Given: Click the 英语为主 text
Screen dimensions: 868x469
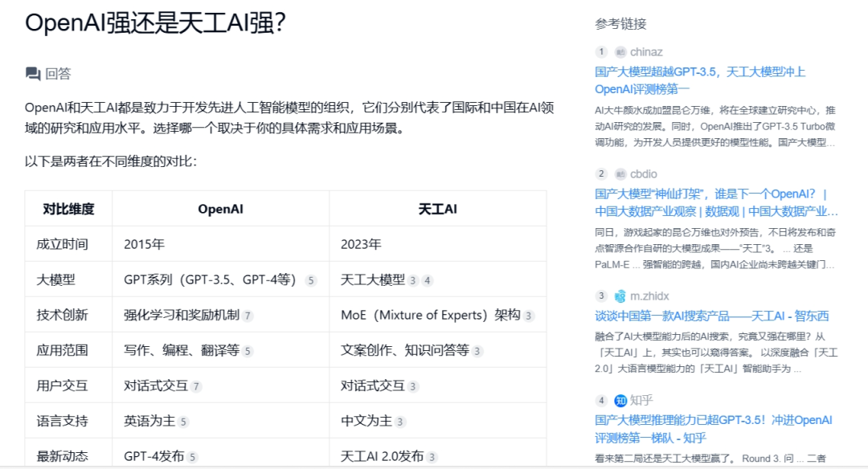Looking at the screenshot, I should click(x=149, y=422).
